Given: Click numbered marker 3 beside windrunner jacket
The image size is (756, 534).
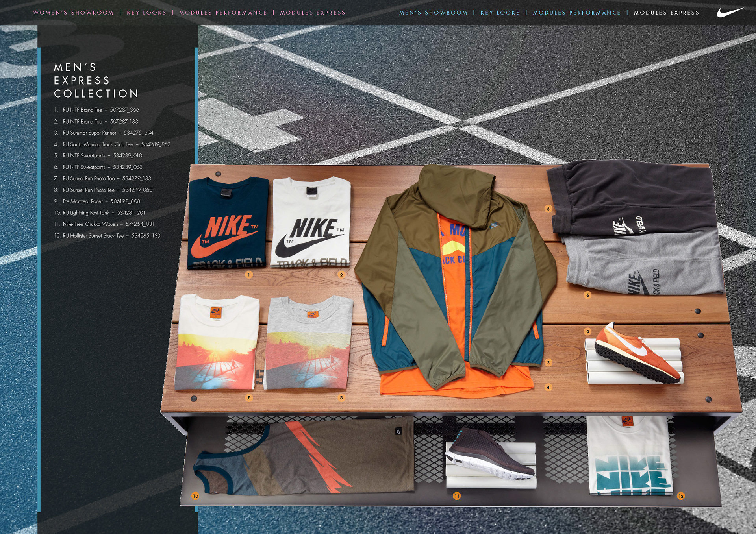Looking at the screenshot, I should 548,363.
